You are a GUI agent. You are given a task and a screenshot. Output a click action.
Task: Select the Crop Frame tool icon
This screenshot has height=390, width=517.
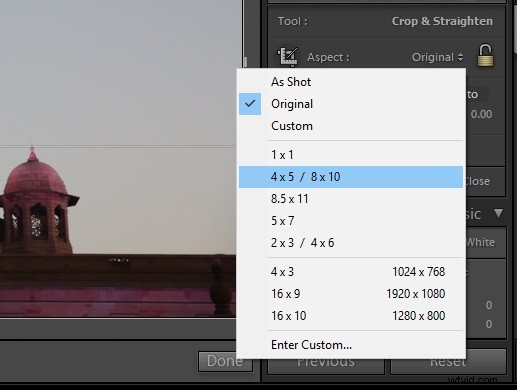(x=287, y=57)
